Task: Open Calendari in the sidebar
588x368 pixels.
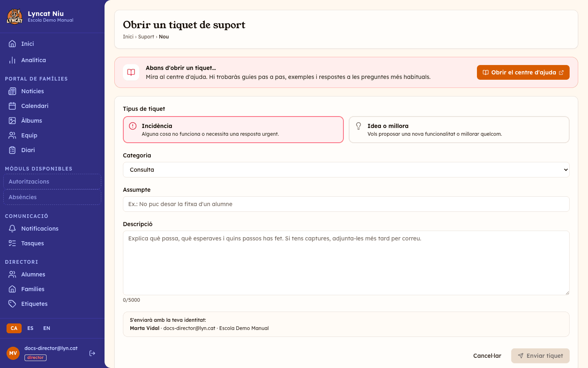Action: pyautogui.click(x=52, y=106)
